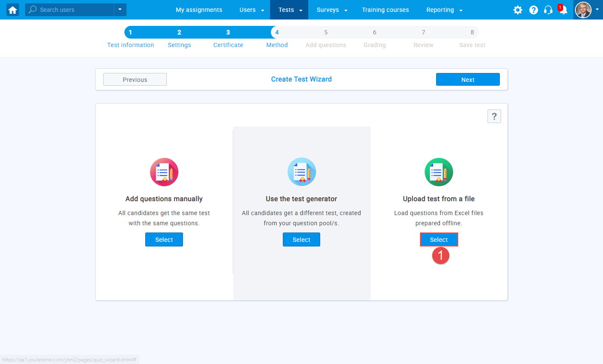Open the Users dropdown menu
The width and height of the screenshot is (603, 364).
tap(251, 9)
